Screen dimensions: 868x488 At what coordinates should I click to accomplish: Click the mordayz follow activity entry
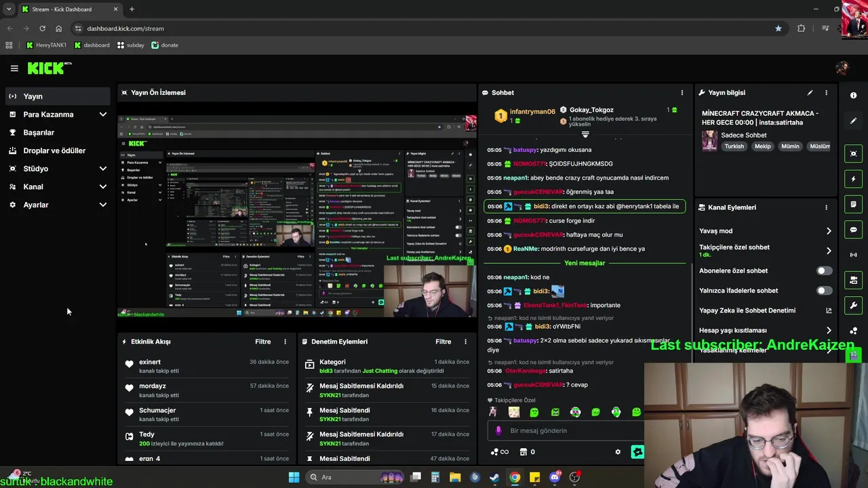click(x=207, y=390)
